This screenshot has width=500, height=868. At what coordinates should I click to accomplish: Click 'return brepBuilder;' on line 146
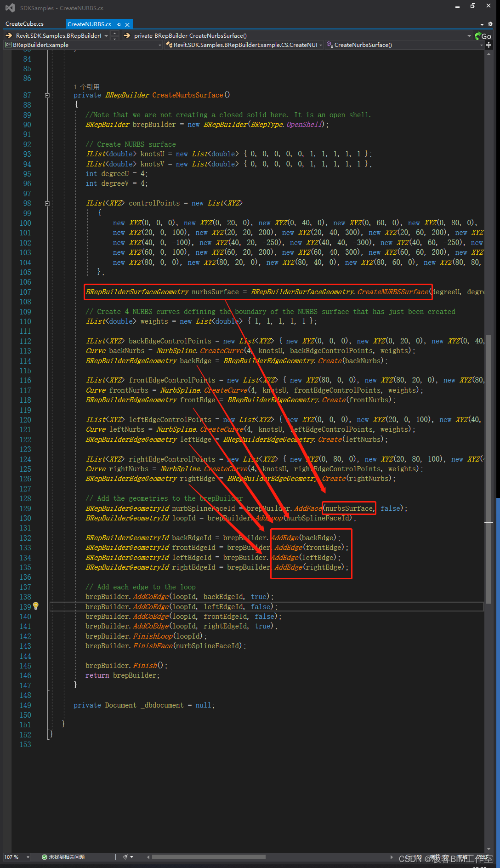click(123, 675)
